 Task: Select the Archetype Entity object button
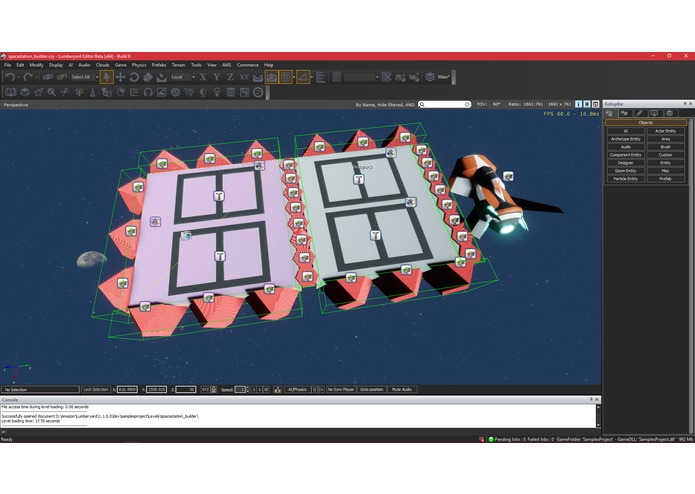[x=625, y=139]
